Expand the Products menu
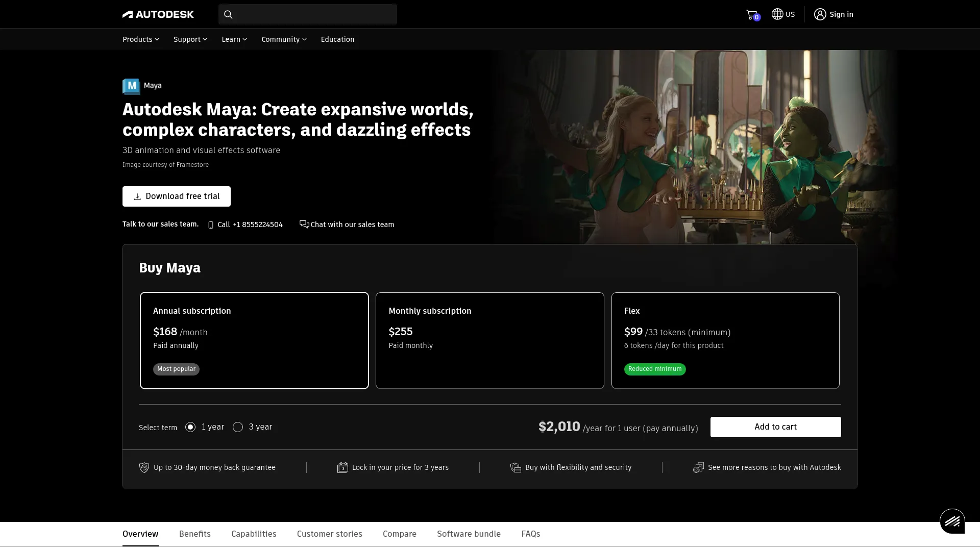This screenshot has width=980, height=551. tap(141, 39)
